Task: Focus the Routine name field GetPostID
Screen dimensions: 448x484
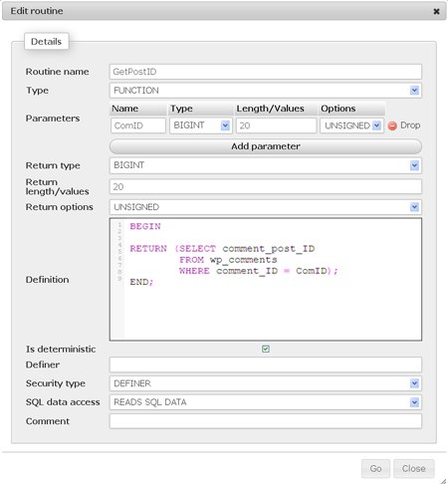Action: pyautogui.click(x=266, y=72)
